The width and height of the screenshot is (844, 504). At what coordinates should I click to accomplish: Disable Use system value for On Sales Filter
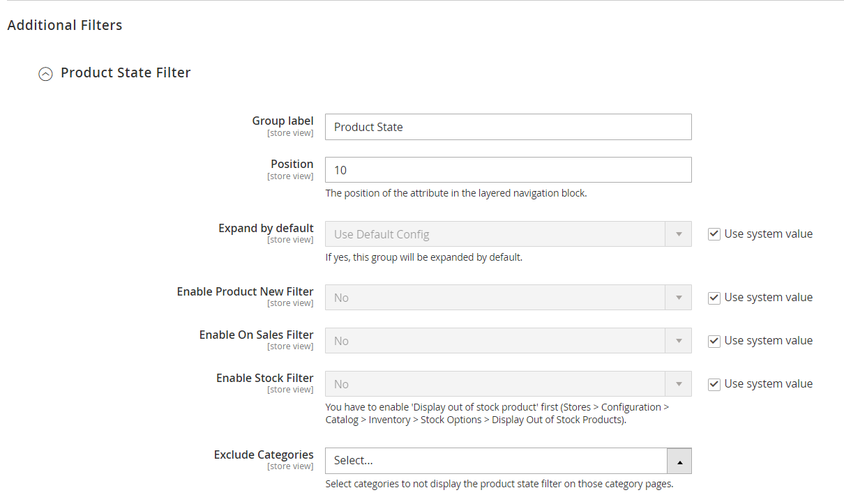tap(714, 341)
